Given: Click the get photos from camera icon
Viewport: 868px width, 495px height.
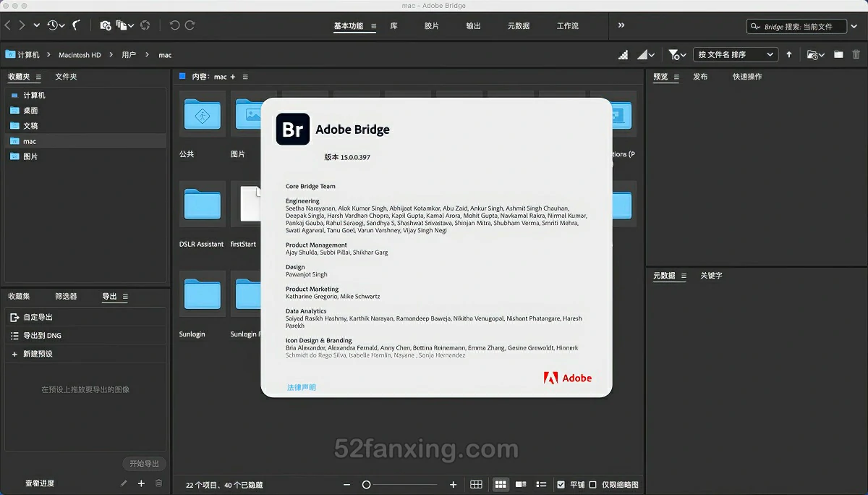Looking at the screenshot, I should (106, 25).
